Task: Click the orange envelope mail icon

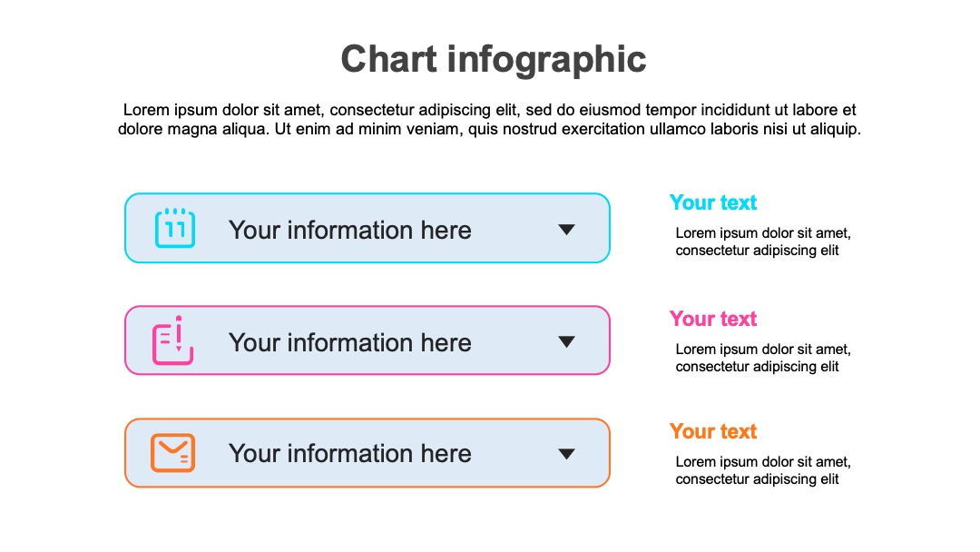Action: (173, 453)
